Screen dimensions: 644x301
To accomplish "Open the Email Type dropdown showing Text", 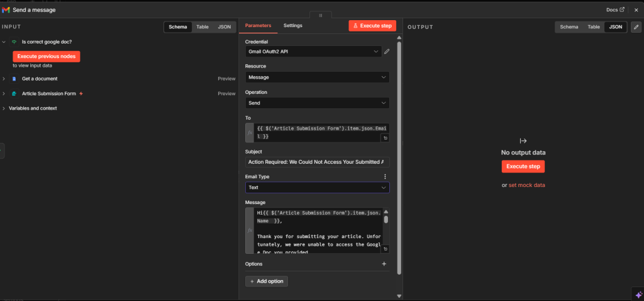I will pos(318,188).
